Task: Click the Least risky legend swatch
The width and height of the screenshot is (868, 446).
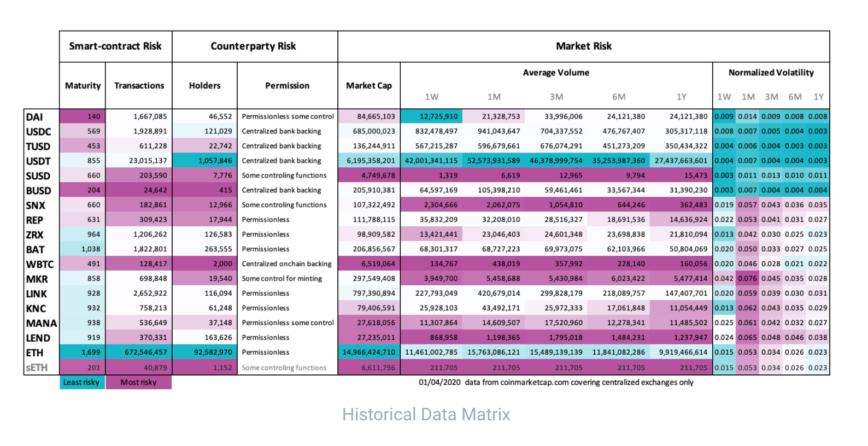Action: pyautogui.click(x=82, y=382)
